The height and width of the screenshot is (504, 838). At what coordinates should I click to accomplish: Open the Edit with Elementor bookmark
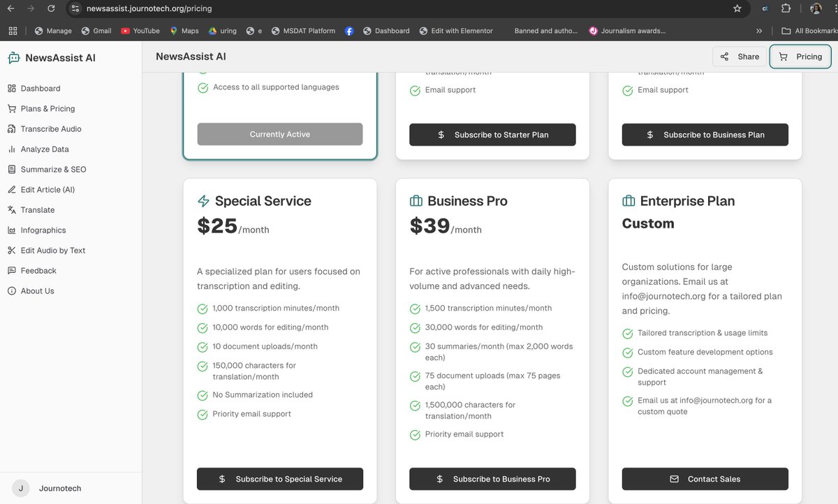[456, 31]
